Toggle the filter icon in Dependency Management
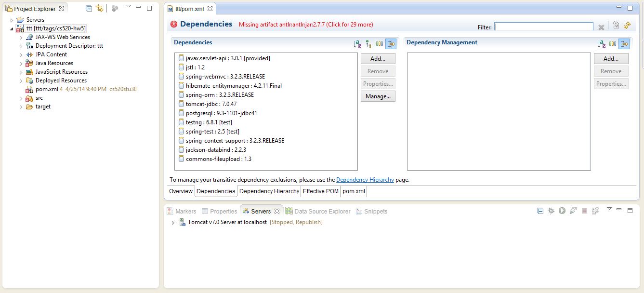The image size is (644, 293). coord(624,44)
